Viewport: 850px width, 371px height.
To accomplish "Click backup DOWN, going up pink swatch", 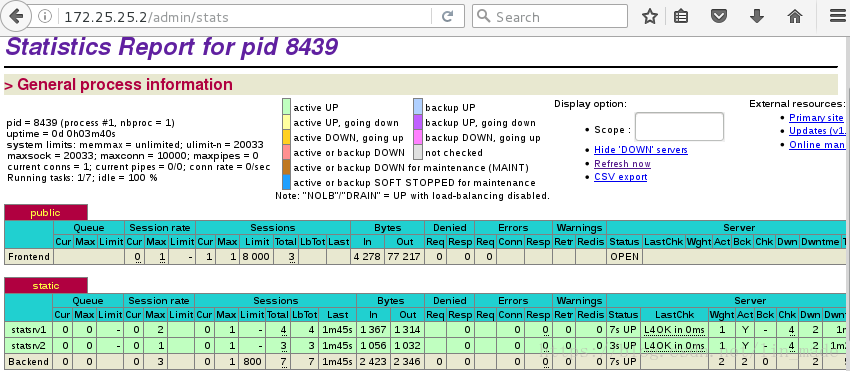I will (x=418, y=137).
